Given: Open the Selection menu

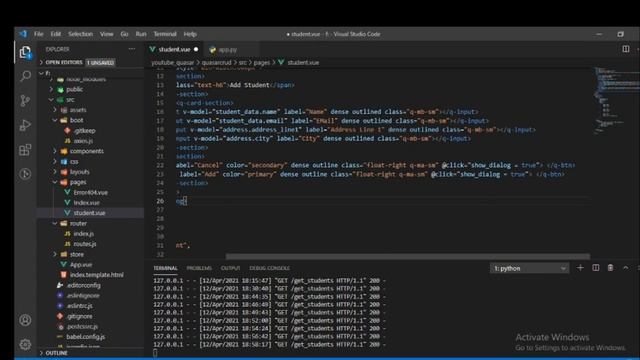Looking at the screenshot, I should (80, 34).
